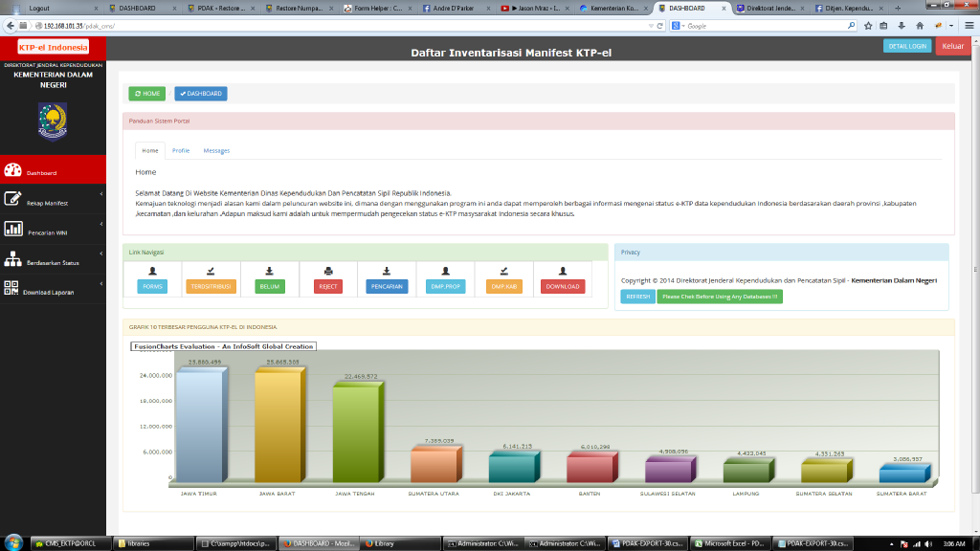The height and width of the screenshot is (551, 980).
Task: Switch to the Profile tab
Action: click(181, 151)
